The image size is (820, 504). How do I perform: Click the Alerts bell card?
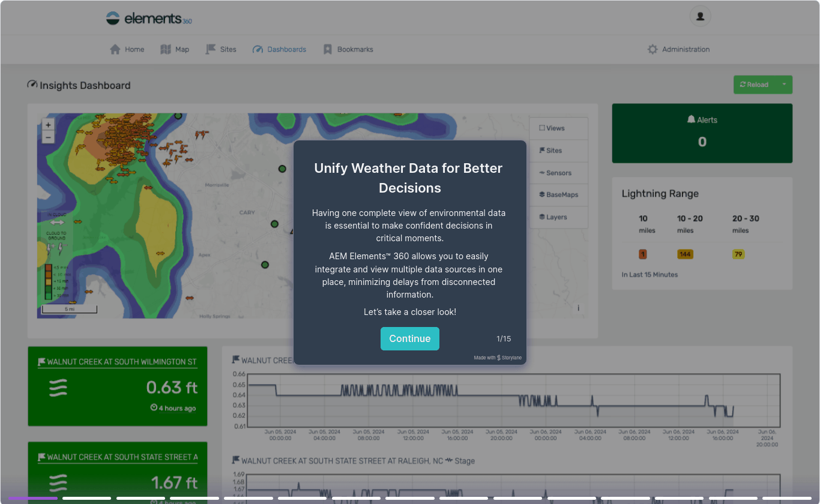(x=702, y=133)
